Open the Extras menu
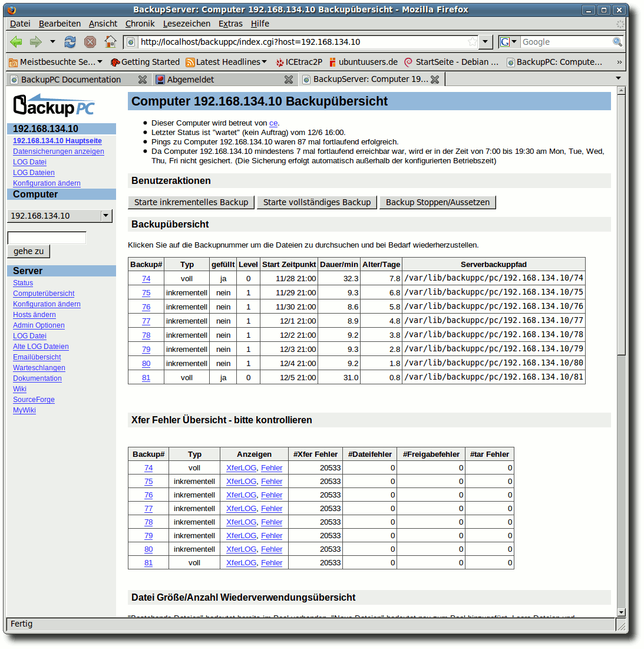The image size is (644, 649). point(230,24)
